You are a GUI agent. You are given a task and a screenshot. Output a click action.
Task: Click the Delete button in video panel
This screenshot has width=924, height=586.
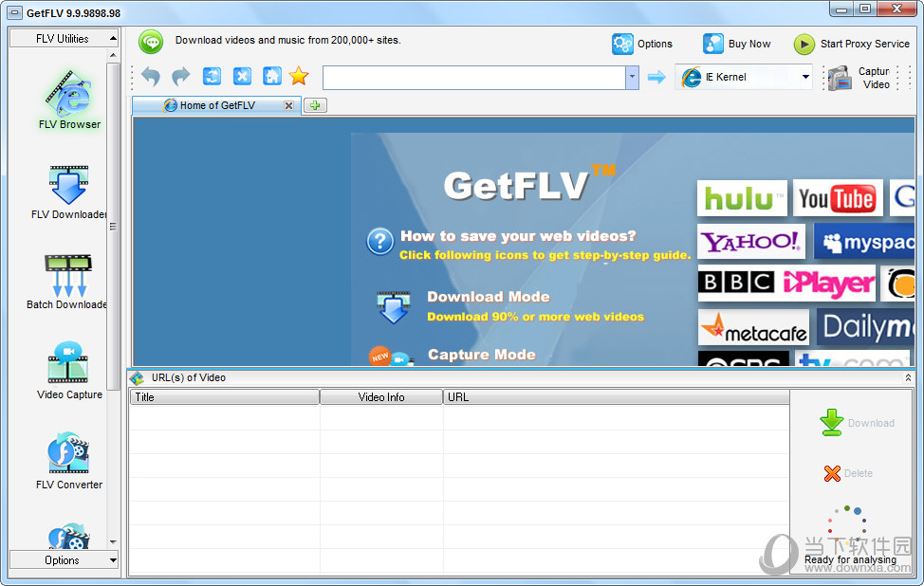[x=848, y=473]
